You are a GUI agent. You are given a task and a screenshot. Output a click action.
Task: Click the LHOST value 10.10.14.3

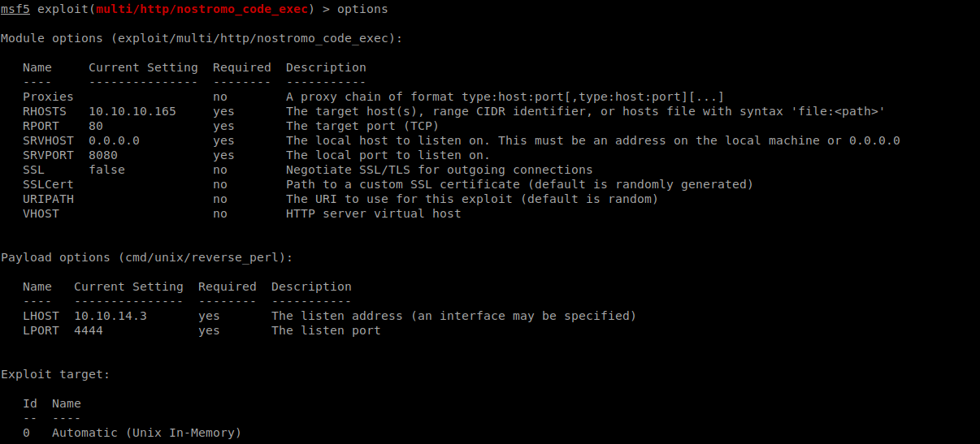click(111, 316)
